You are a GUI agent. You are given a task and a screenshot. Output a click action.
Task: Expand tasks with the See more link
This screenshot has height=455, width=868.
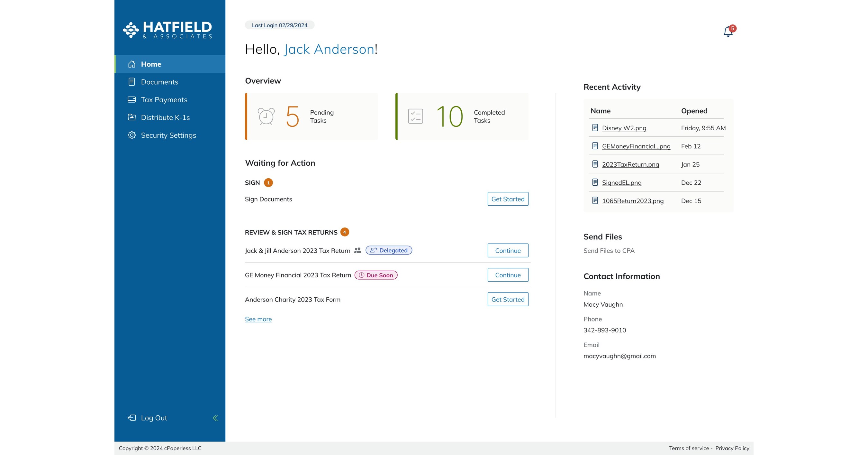tap(258, 319)
